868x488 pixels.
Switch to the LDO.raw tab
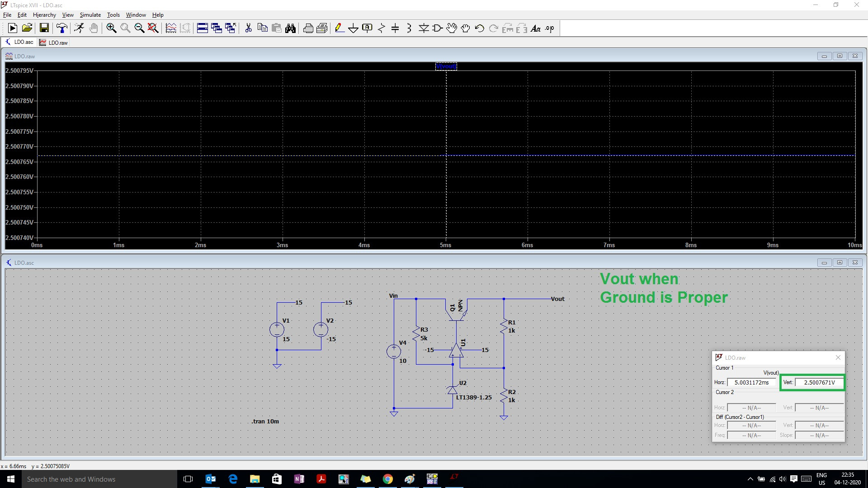(54, 42)
